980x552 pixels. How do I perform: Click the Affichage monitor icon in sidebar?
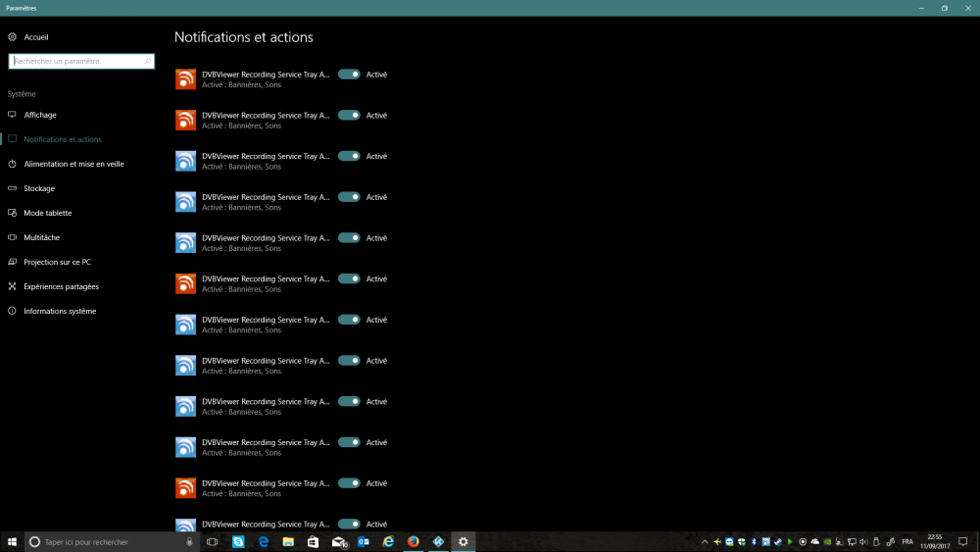12,115
